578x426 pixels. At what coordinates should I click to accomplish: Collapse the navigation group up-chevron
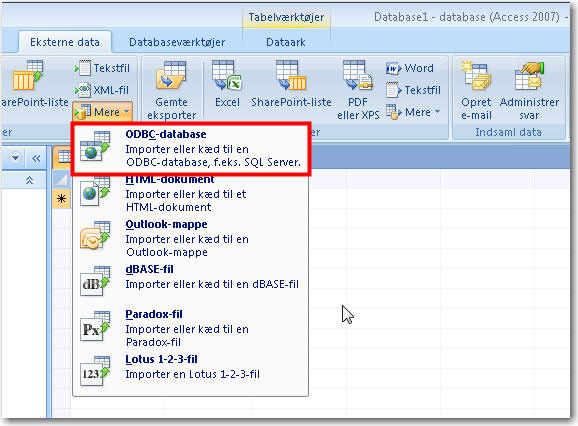(x=29, y=181)
